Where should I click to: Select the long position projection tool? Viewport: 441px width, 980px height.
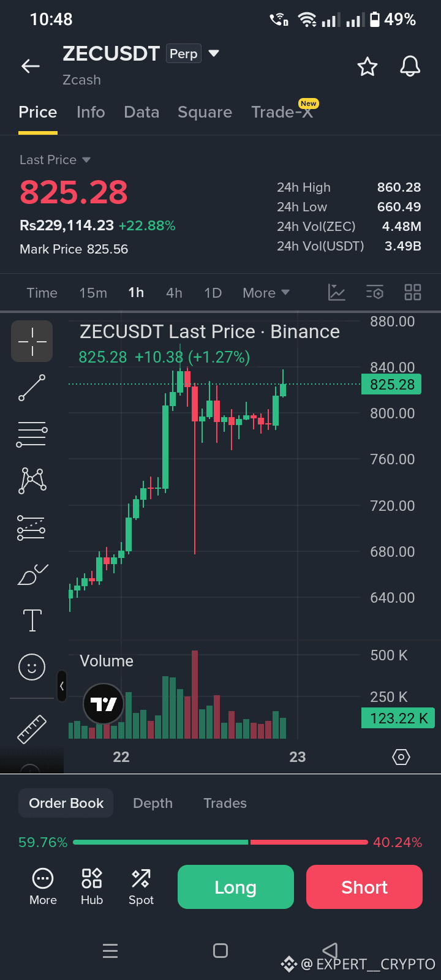[32, 527]
